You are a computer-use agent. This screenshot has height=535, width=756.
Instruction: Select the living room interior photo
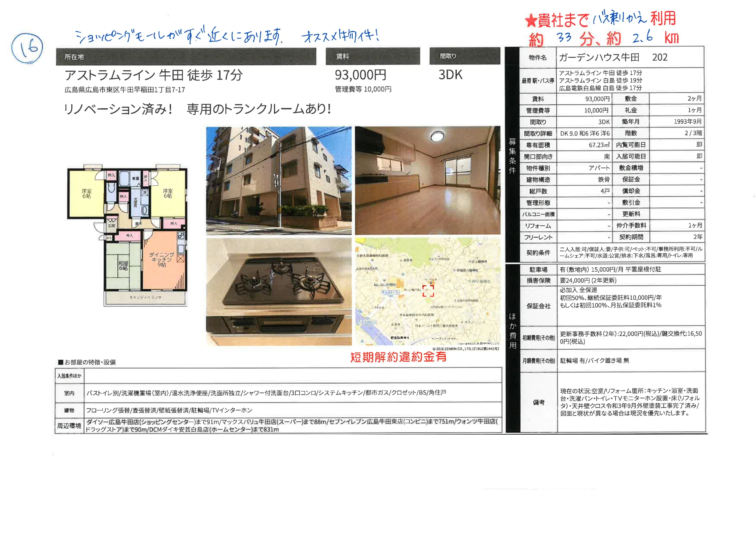428,180
